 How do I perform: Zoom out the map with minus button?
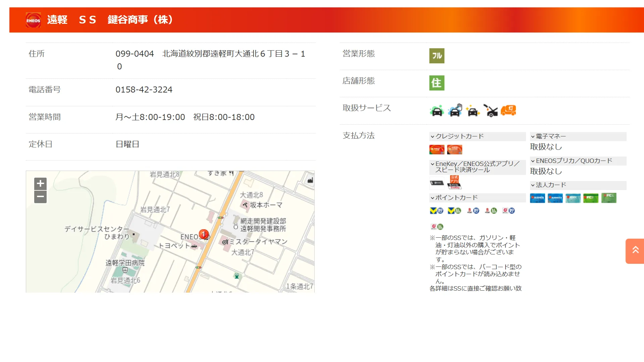pos(40,197)
